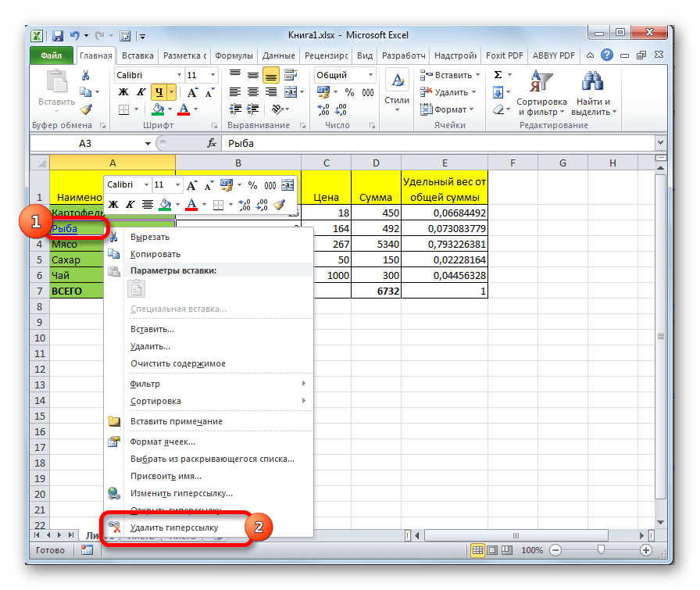The image size is (700, 590).
Task: Select Копировать in the context menu
Action: (x=155, y=254)
